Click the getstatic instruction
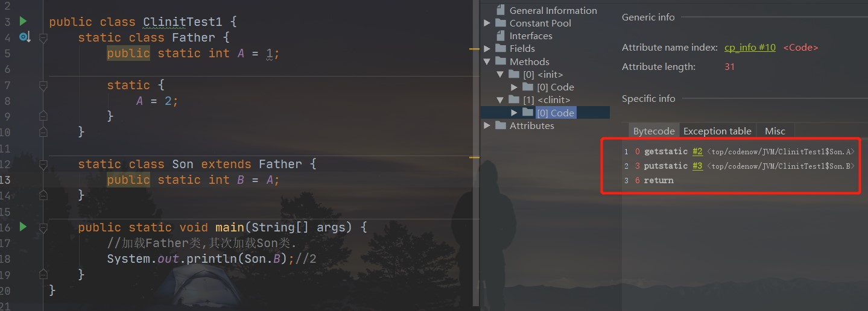This screenshot has width=868, height=311. [666, 151]
